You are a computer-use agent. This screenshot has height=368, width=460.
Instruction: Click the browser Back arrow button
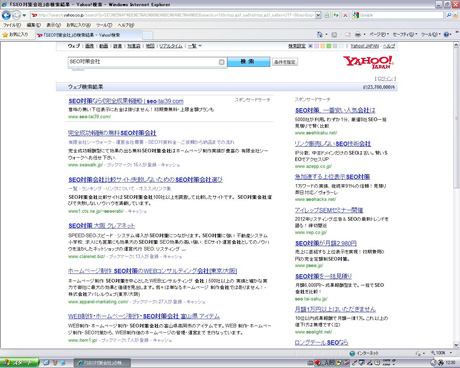(6, 15)
